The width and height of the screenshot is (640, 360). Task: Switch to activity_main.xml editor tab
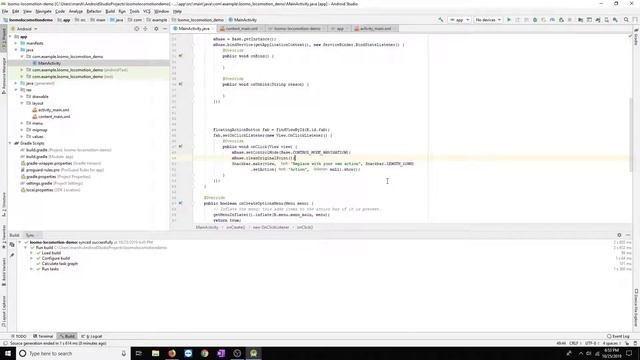[x=375, y=29]
